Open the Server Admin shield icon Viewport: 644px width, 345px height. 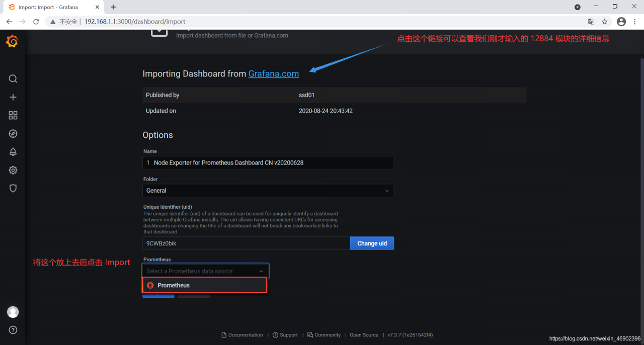tap(13, 188)
